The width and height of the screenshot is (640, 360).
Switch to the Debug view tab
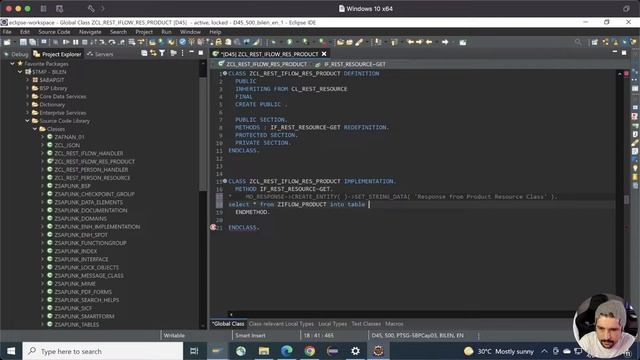click(x=16, y=54)
